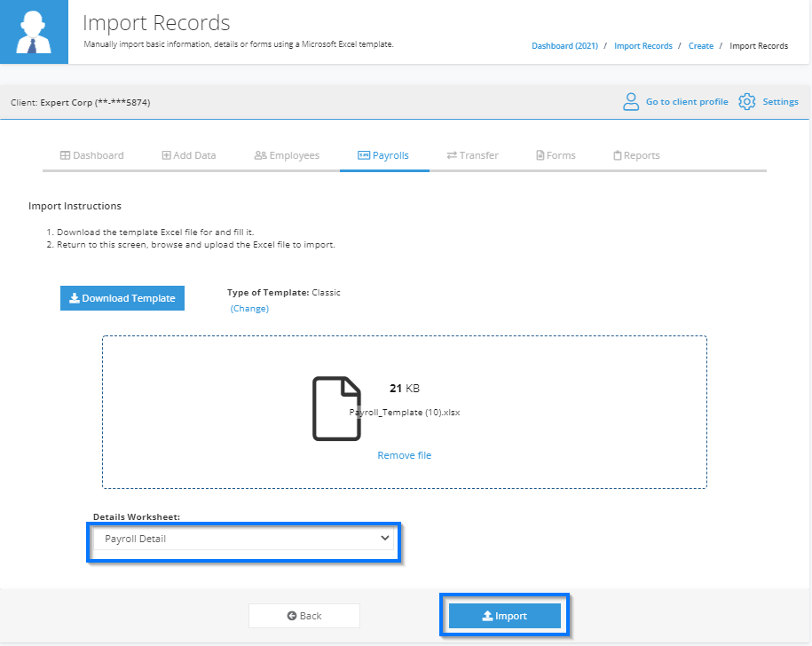Click the Dashboard tab grid icon

(66, 155)
